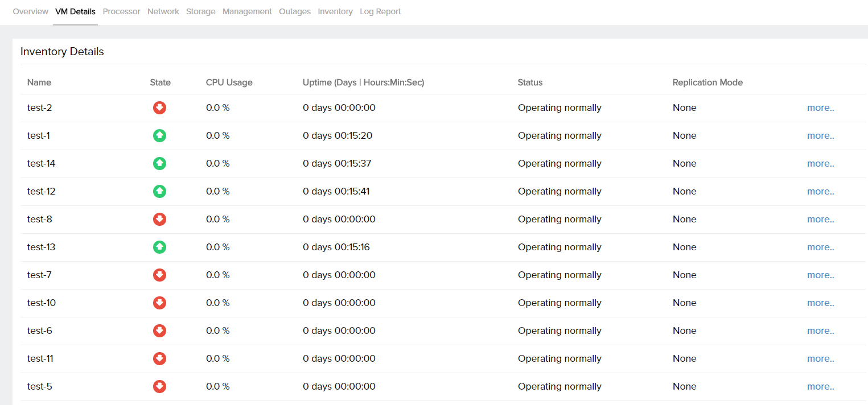
Task: Switch to the Overview tab
Action: click(30, 11)
